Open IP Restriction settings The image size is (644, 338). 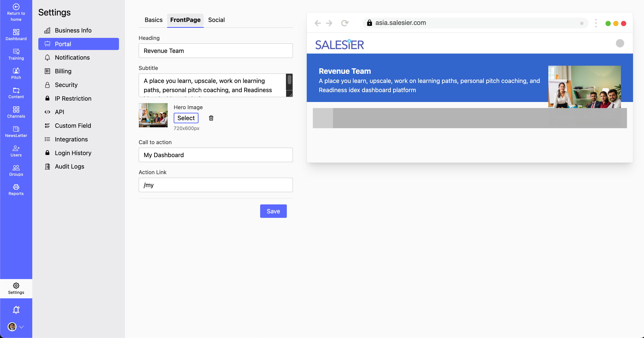click(73, 98)
